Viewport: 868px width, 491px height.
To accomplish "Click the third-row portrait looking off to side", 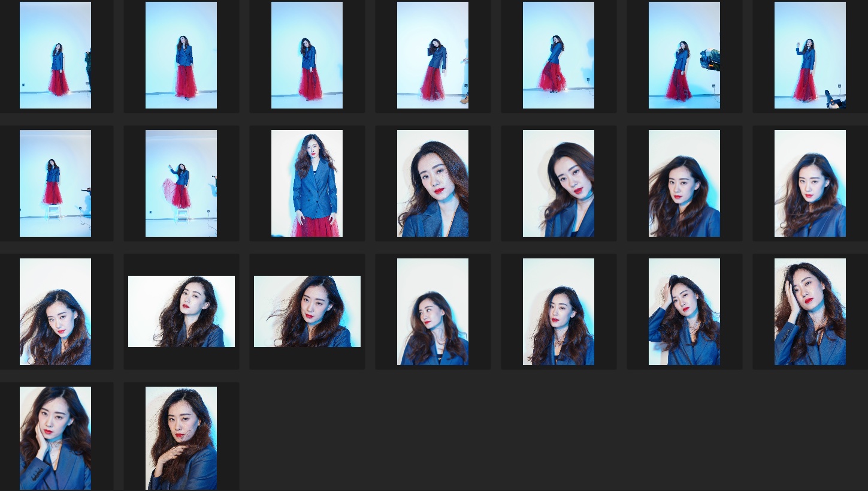I will click(433, 312).
